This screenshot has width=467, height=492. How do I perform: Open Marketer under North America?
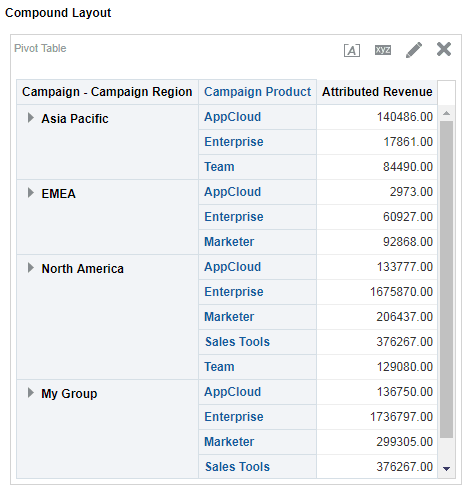point(229,317)
